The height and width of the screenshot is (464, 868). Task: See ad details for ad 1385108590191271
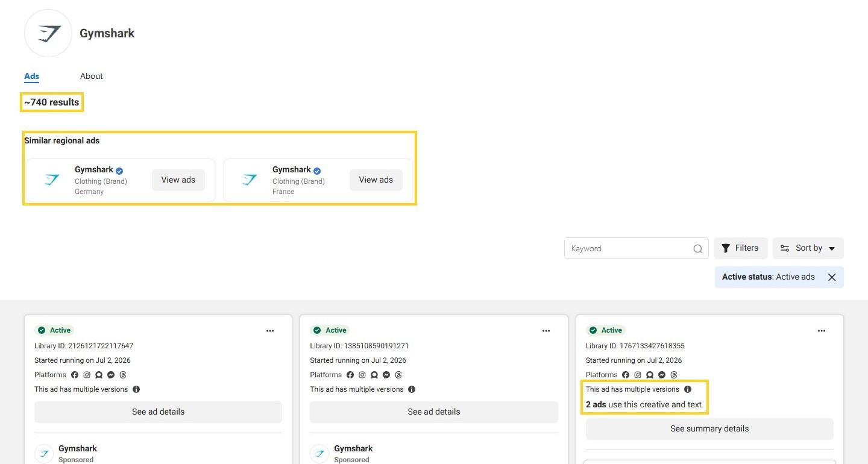[434, 412]
